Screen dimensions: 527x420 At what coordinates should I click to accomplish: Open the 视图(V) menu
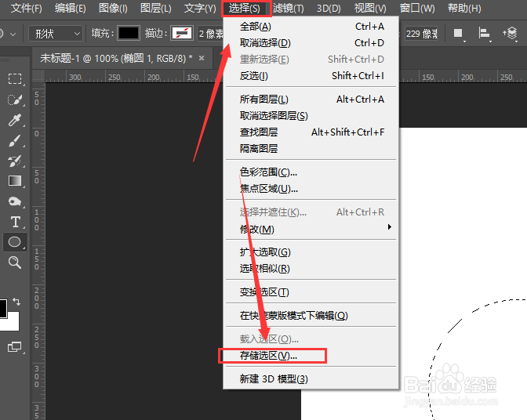point(370,9)
